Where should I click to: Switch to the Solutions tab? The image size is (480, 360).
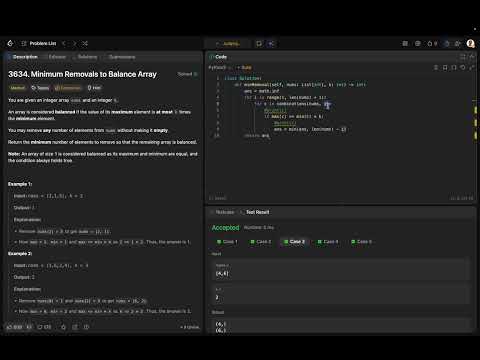click(85, 57)
